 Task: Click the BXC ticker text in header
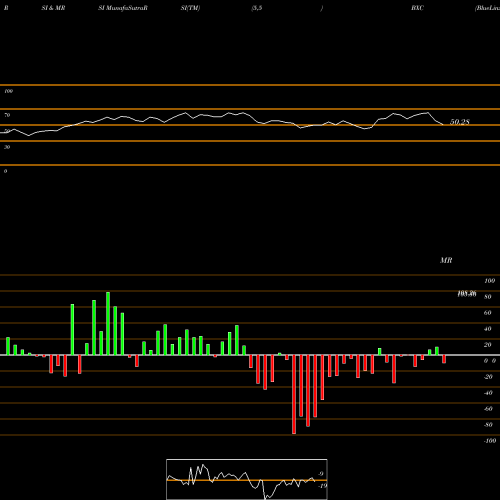[417, 8]
